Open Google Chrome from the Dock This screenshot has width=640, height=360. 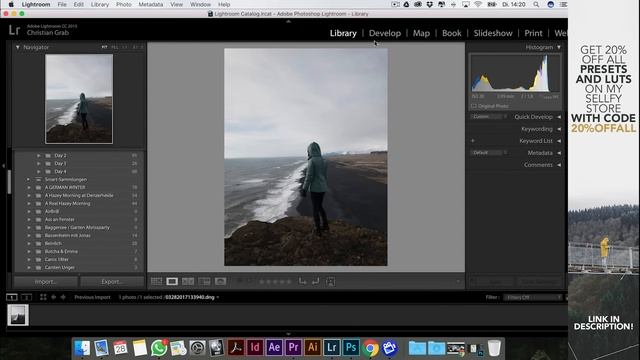(370, 348)
